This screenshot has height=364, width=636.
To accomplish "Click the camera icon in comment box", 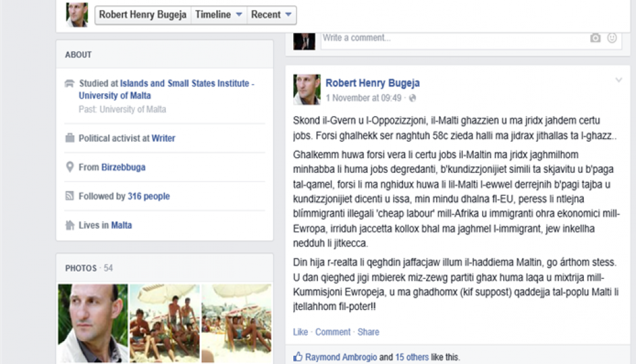I will (x=595, y=38).
